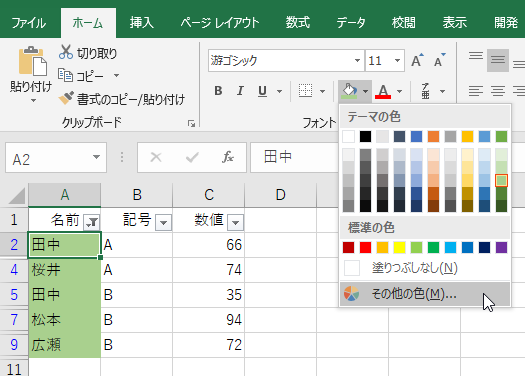Open the 游ゴシック font name dropdown
This screenshot has height=376, width=525.
click(357, 61)
